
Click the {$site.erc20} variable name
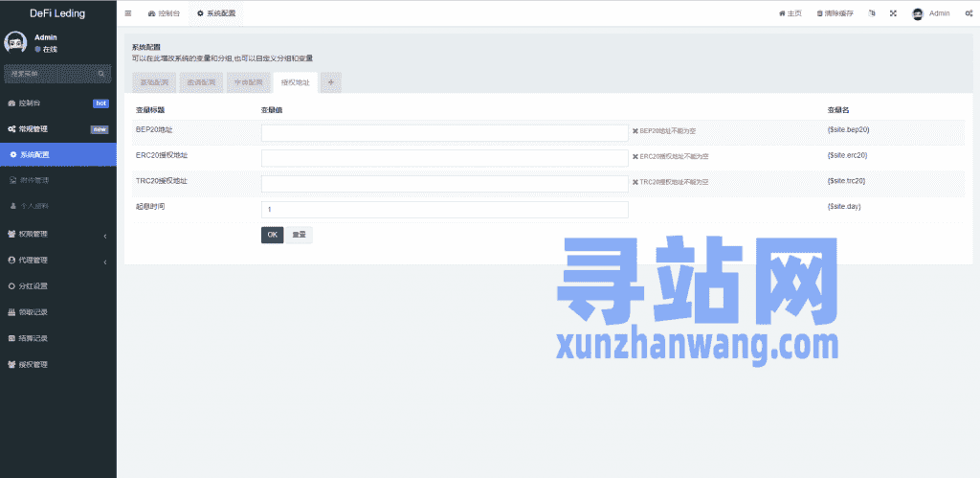tap(847, 155)
